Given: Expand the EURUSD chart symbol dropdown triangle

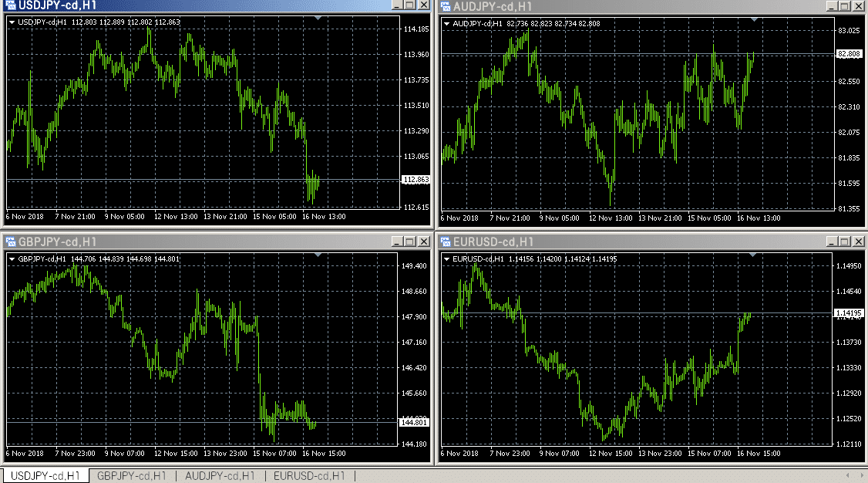Looking at the screenshot, I should [447, 258].
